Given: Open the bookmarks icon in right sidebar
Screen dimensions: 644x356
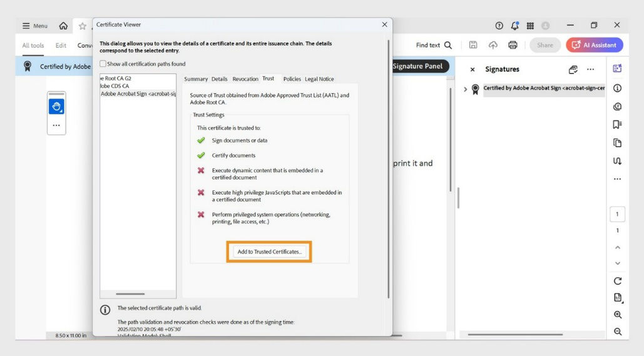Looking at the screenshot, I should click(617, 125).
